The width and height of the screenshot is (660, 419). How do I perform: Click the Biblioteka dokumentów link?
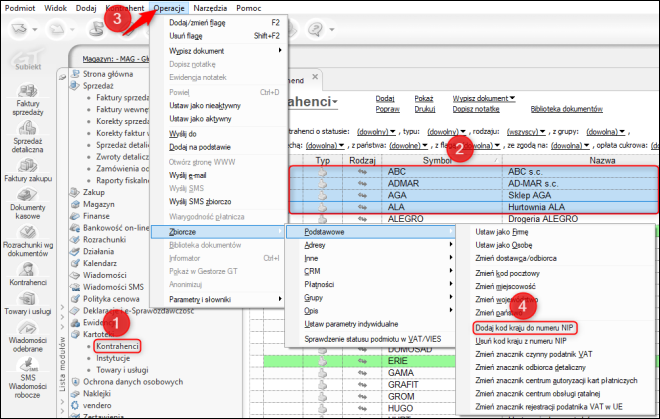click(x=567, y=109)
